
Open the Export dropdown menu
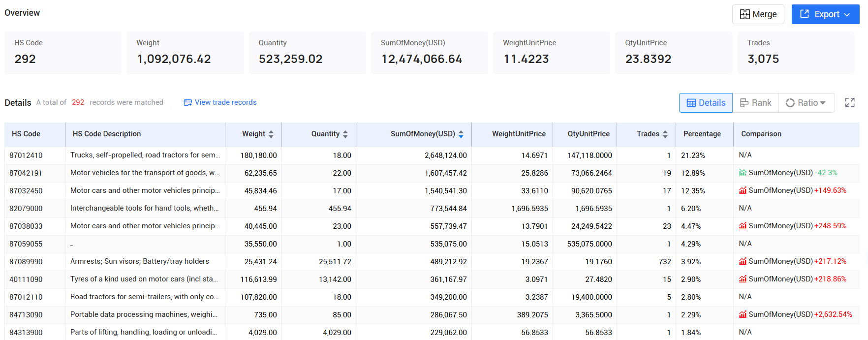(825, 14)
